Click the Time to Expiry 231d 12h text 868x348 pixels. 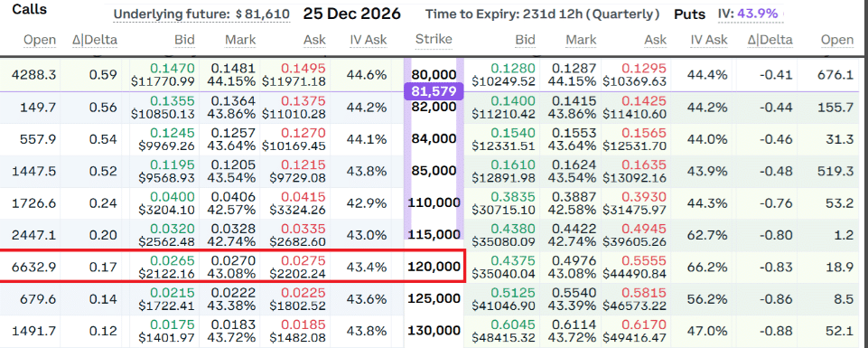click(x=542, y=14)
